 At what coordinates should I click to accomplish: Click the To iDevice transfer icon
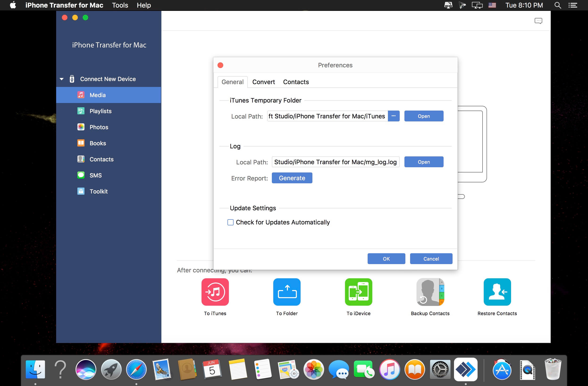[358, 292]
